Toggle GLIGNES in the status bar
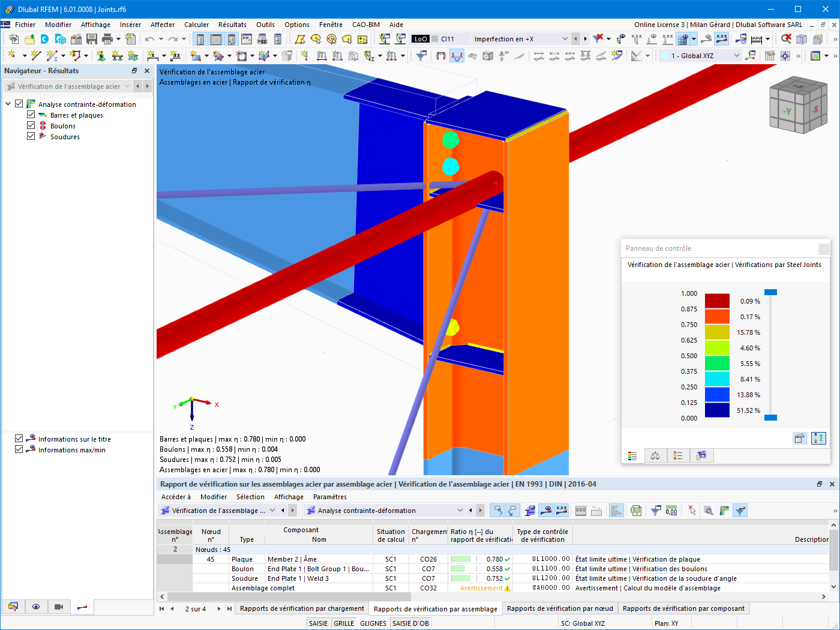Image resolution: width=840 pixels, height=630 pixels. (x=373, y=623)
